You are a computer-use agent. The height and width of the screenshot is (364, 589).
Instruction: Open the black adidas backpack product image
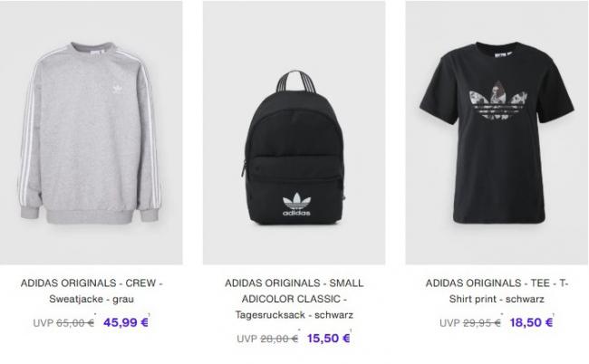[x=294, y=133]
